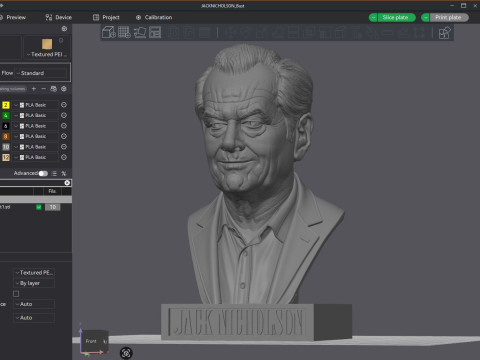Click the Print plate button

[449, 17]
